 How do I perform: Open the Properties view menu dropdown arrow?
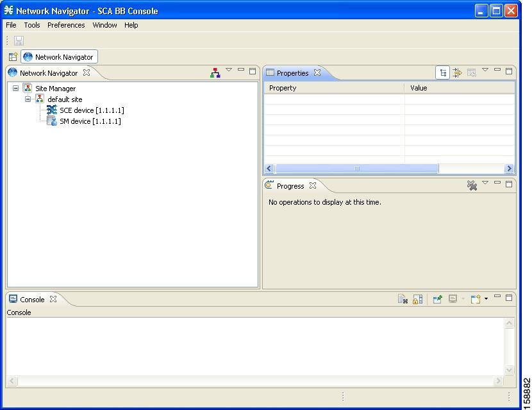click(485, 71)
